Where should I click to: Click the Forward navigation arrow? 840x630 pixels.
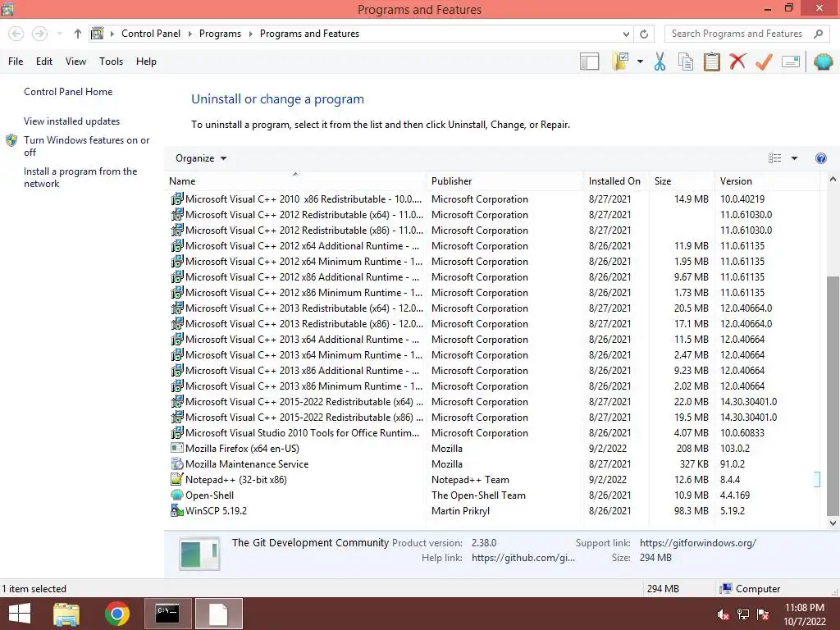39,34
